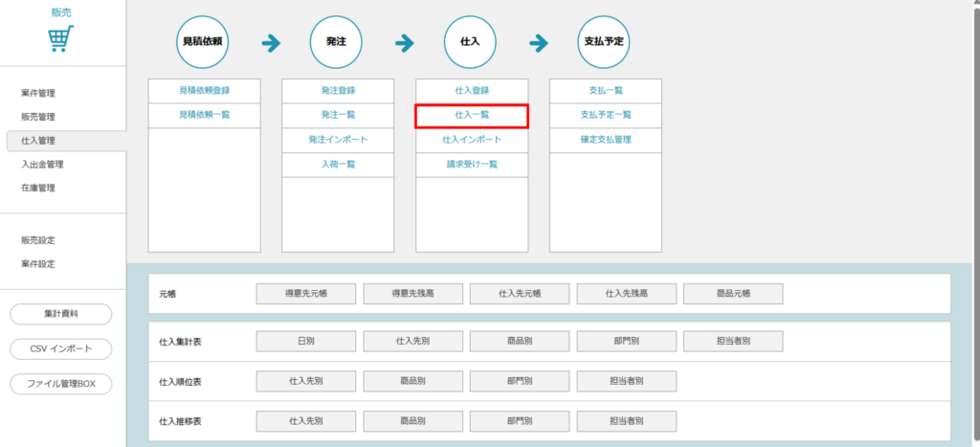Open 請求受け一覧 link
Screen dimensions: 980x447
(471, 165)
